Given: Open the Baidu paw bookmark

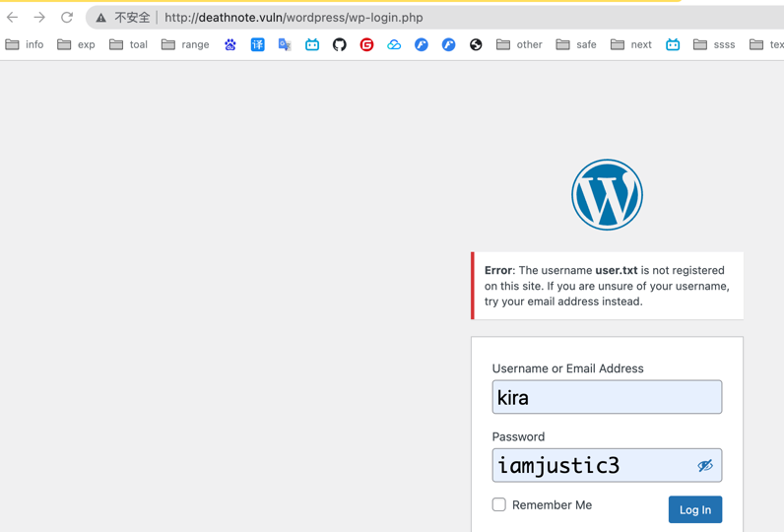Looking at the screenshot, I should [x=230, y=44].
